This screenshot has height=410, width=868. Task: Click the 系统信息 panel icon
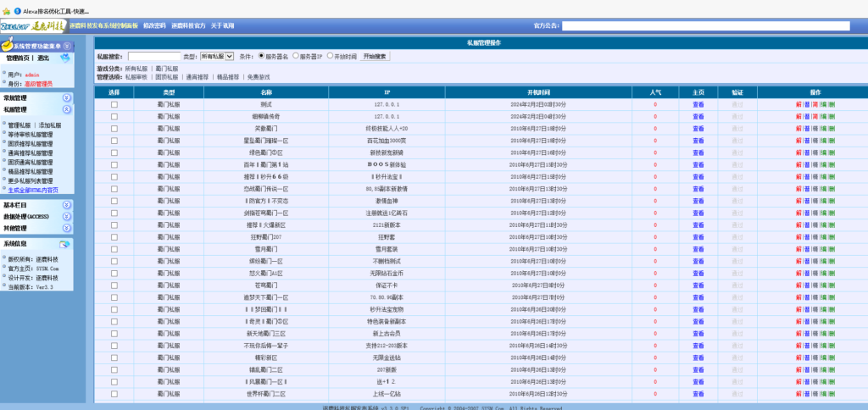coord(66,244)
